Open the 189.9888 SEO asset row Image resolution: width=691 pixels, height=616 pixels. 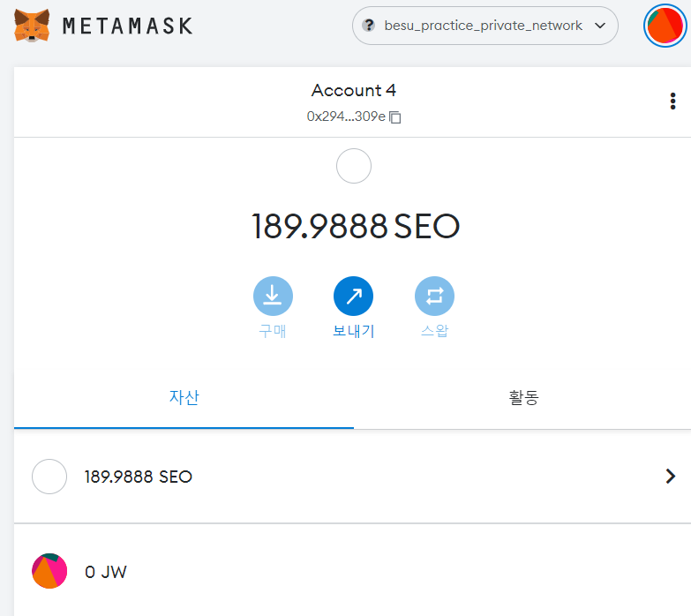coord(352,477)
